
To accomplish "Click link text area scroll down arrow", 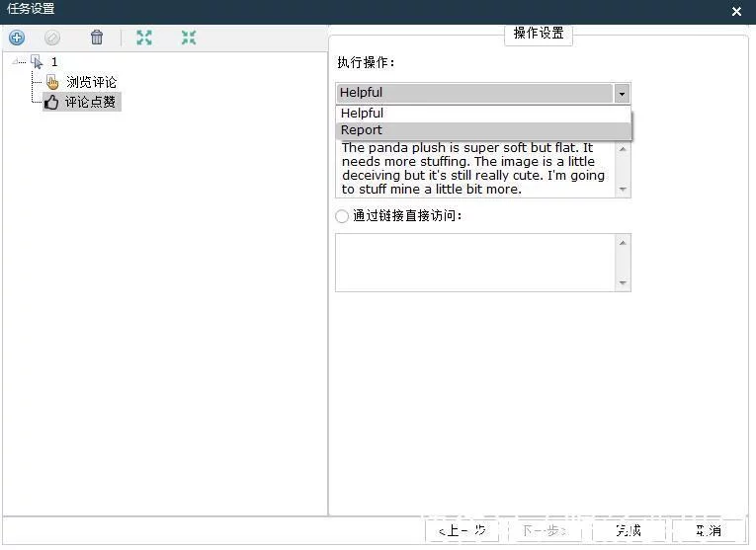I will [623, 282].
